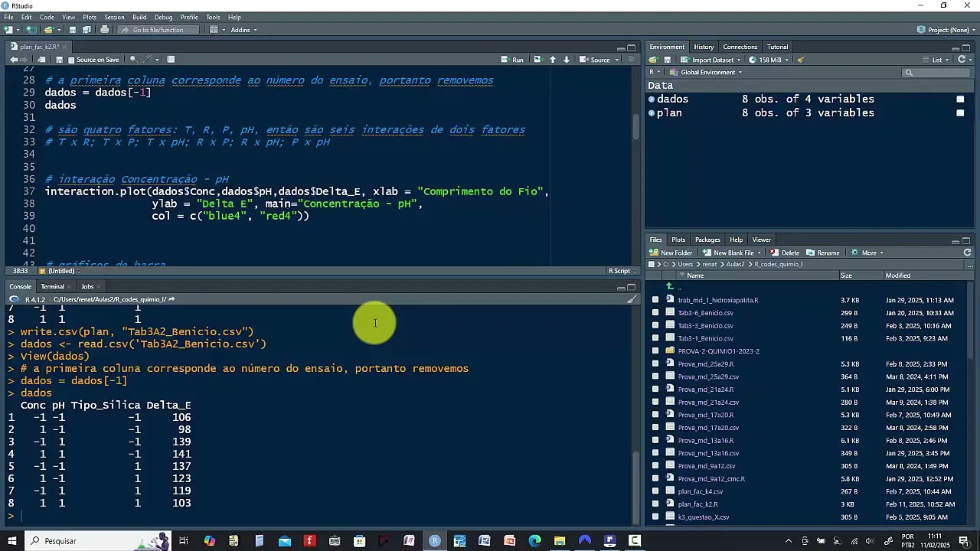Click Go to previous section up arrow
Screen dimensions: 980x551
[553, 60]
